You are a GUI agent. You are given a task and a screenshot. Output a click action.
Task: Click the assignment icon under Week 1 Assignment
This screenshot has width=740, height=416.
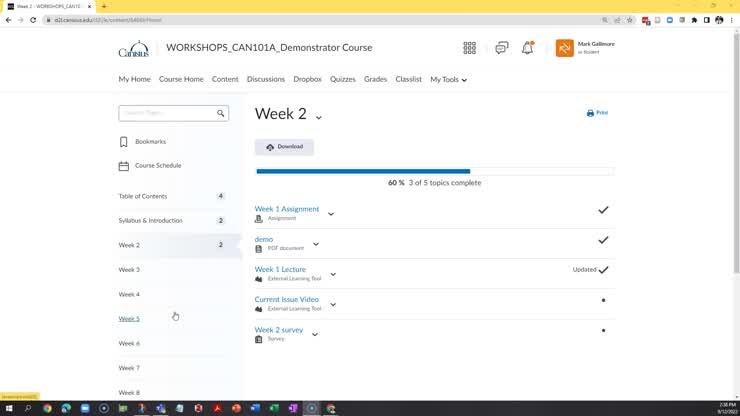(259, 219)
